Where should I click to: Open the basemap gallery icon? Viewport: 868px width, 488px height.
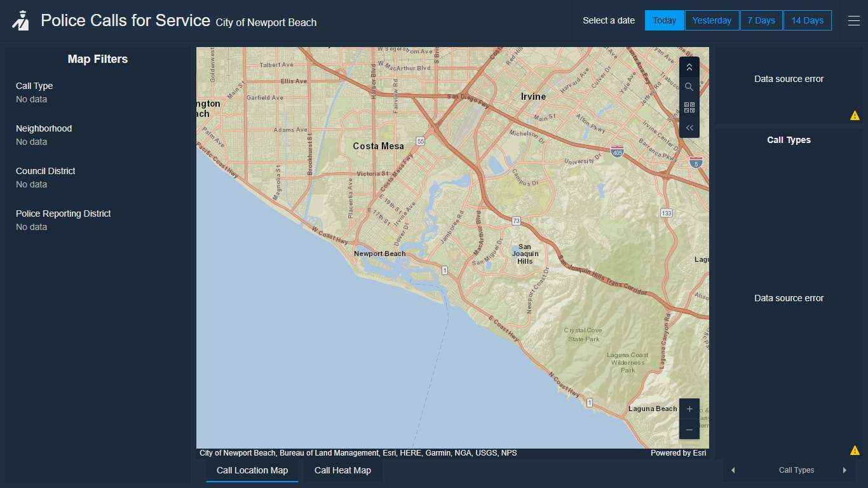(x=689, y=107)
